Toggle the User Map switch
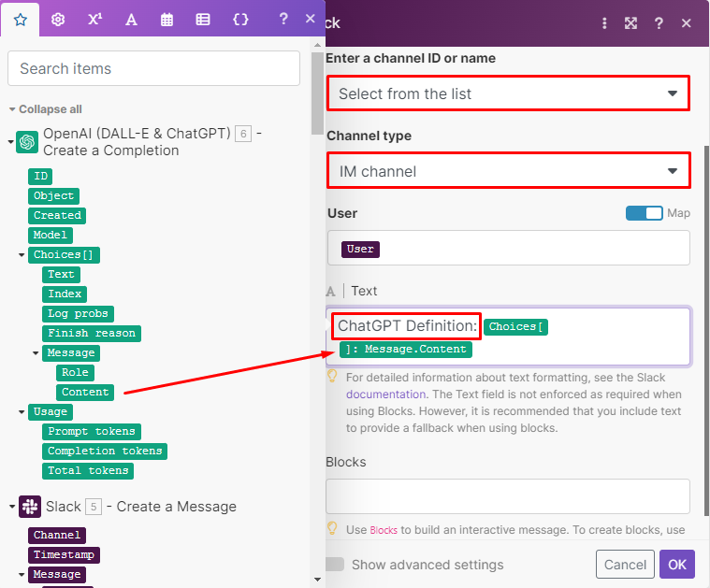710x588 pixels. [644, 213]
